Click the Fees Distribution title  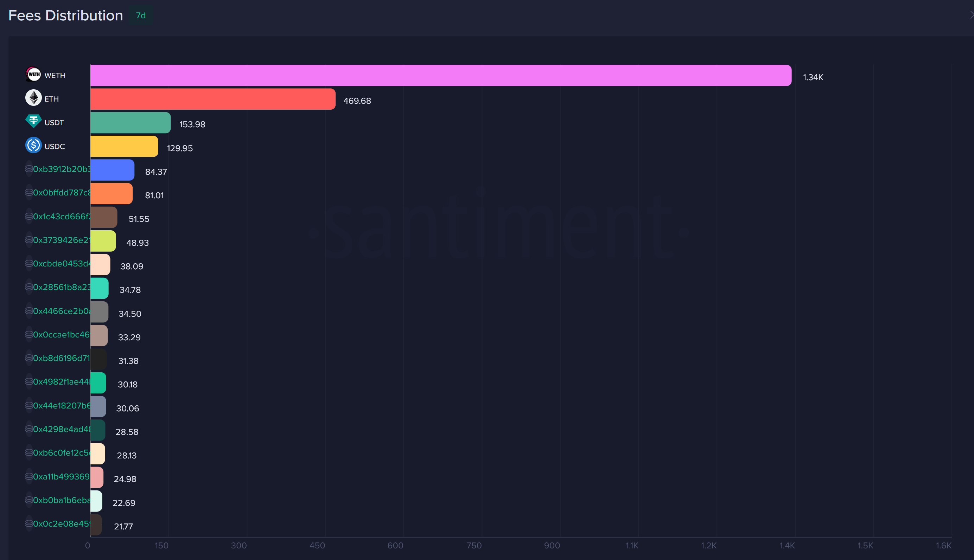[x=65, y=15]
